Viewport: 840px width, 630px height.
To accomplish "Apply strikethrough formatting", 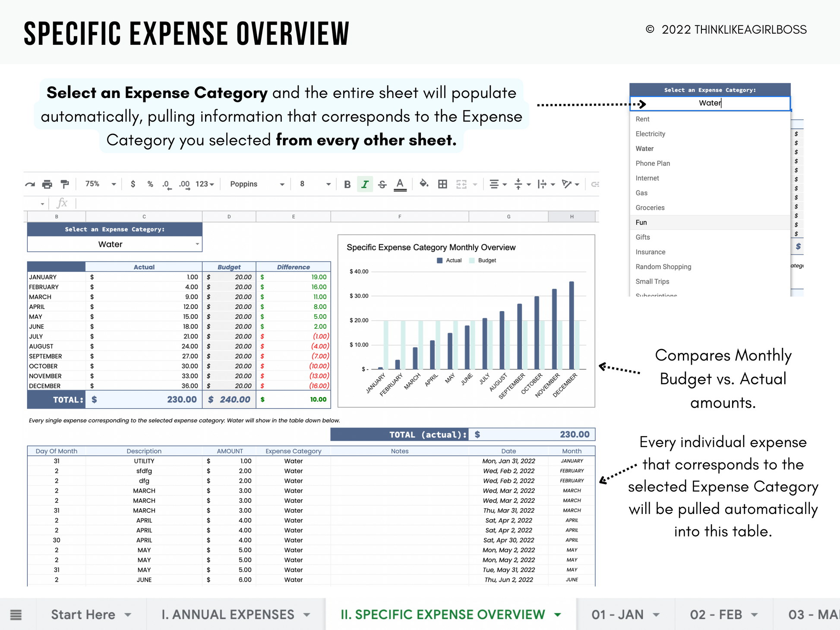I will [382, 184].
